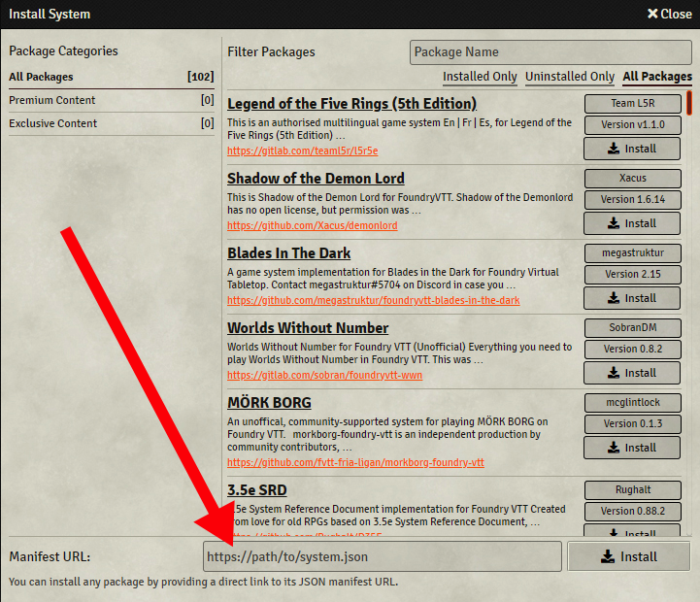Open Shadow of the Demon Lord title
This screenshot has height=602, width=700.
coord(316,179)
